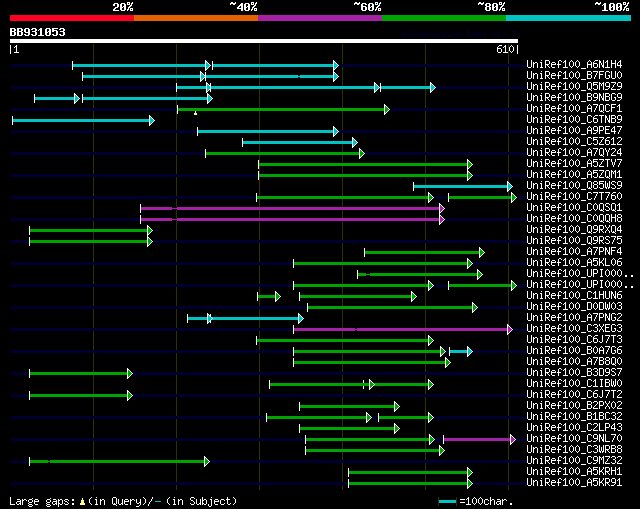This screenshot has height=509, width=640.
Task: Click the UniRef100_A7PNG2 label
Action: 574,318
